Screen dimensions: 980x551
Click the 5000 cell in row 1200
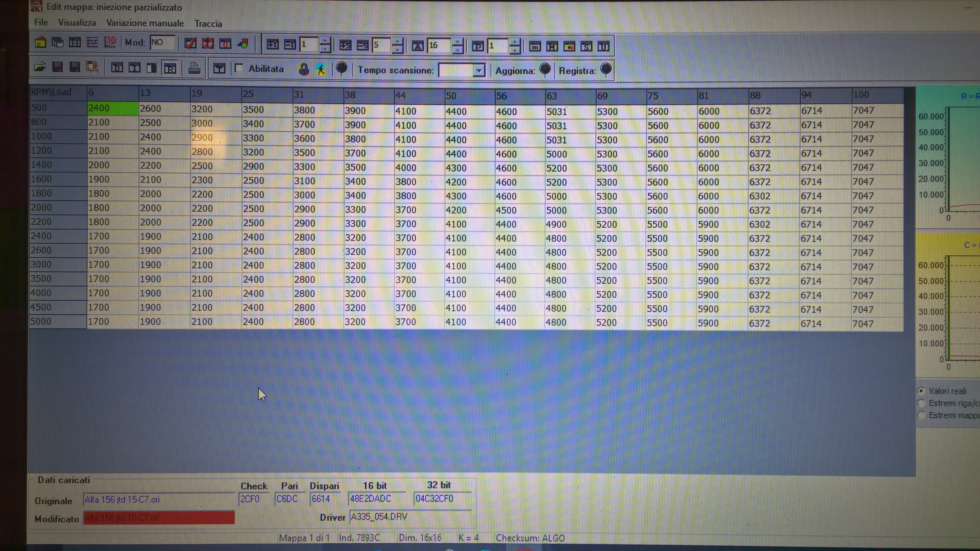(x=570, y=154)
